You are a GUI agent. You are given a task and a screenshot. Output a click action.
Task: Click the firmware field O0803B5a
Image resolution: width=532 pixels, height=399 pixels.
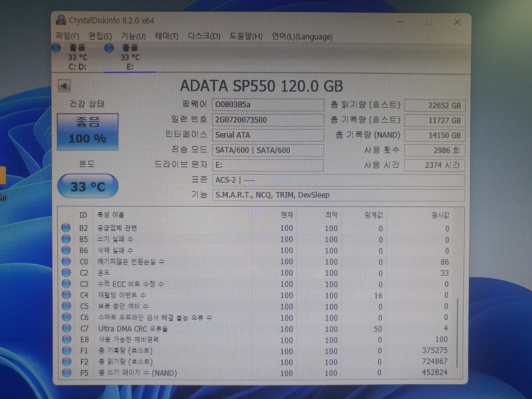pos(268,105)
